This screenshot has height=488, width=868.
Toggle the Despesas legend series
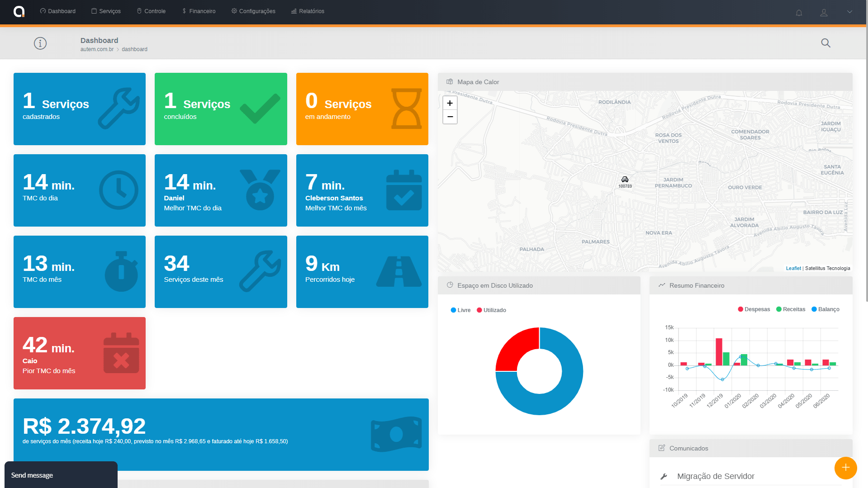point(754,309)
